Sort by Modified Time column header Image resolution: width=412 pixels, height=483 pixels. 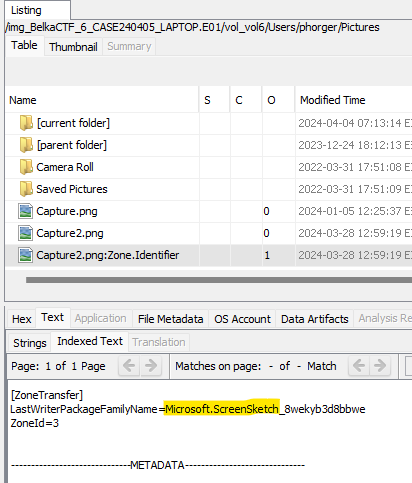pos(354,100)
